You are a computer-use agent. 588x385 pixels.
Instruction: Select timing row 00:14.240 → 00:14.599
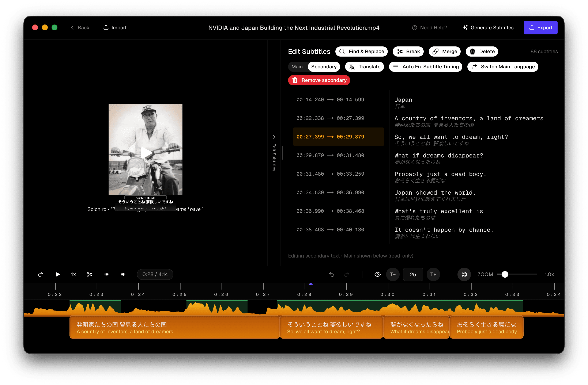coord(338,100)
